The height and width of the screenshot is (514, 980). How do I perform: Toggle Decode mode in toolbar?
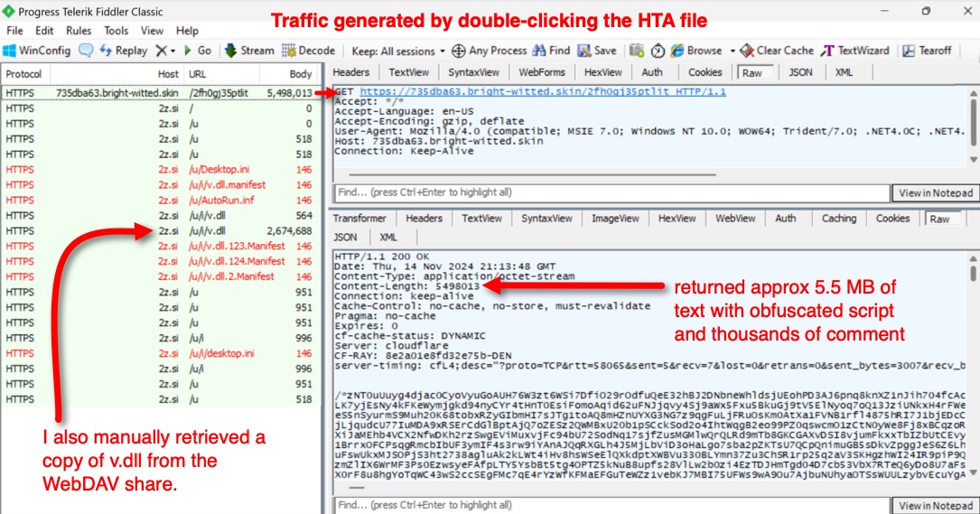coord(308,51)
